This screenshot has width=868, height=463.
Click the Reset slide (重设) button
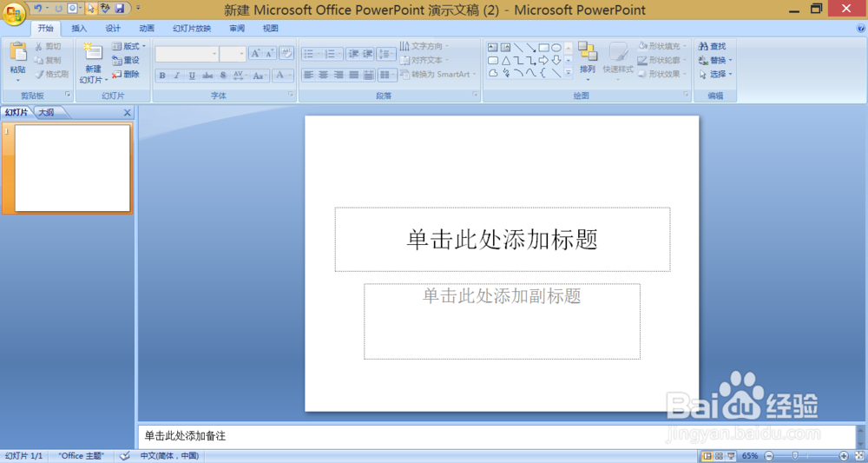[x=126, y=60]
